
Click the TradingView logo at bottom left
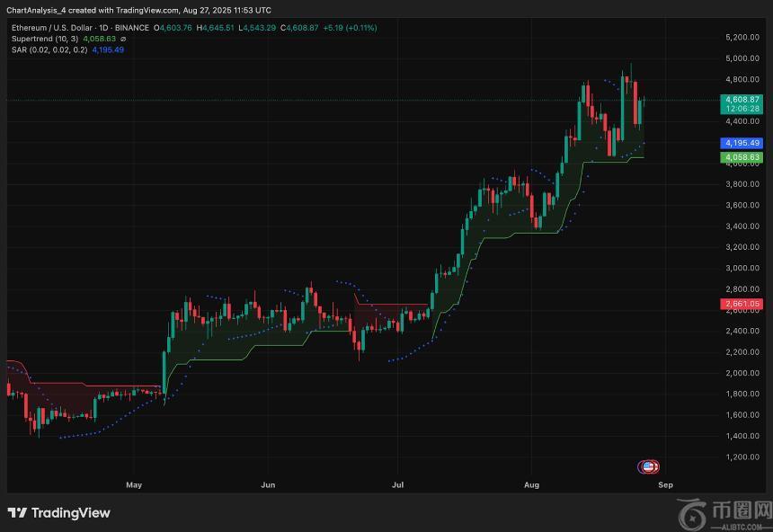click(58, 512)
